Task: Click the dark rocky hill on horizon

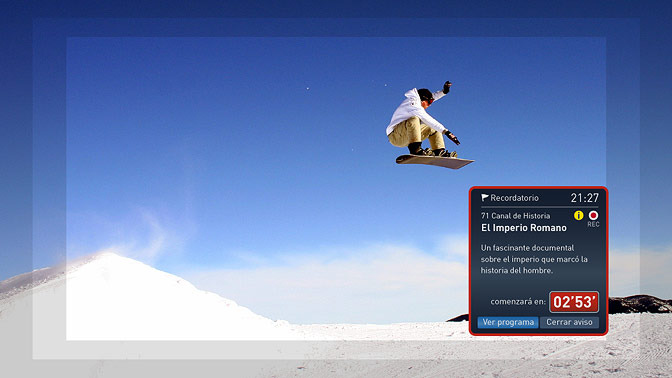Action: pos(639,304)
